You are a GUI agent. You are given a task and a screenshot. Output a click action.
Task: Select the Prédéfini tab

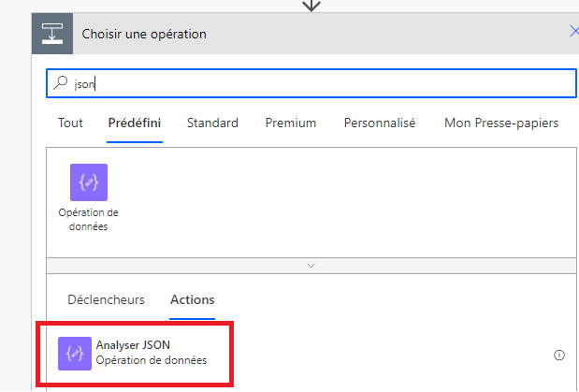click(x=135, y=123)
